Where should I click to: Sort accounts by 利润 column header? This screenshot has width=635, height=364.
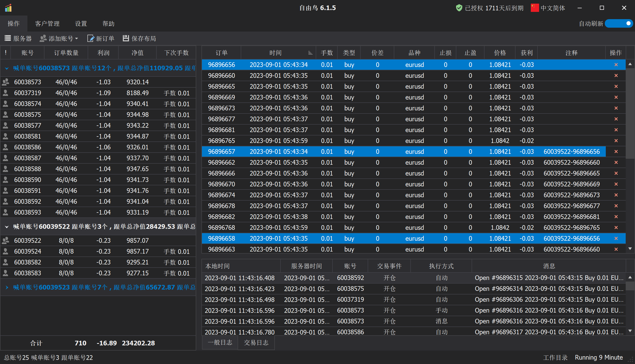(x=103, y=53)
